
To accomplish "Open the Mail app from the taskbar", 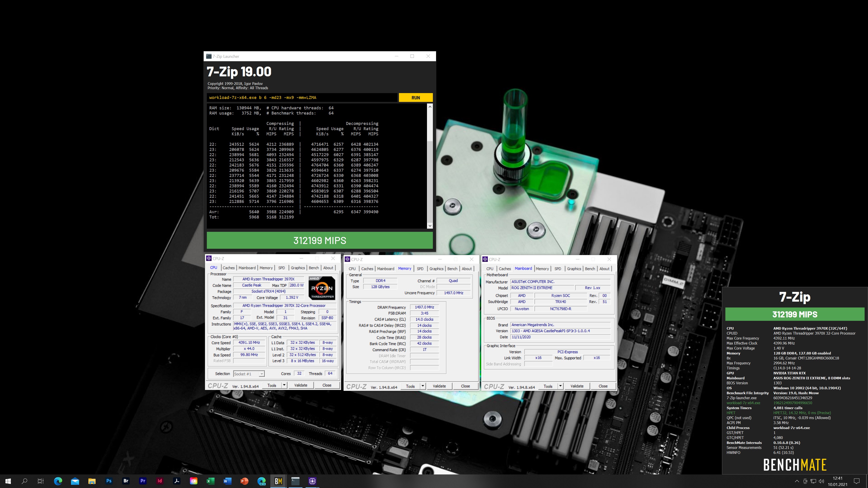I will point(75,481).
